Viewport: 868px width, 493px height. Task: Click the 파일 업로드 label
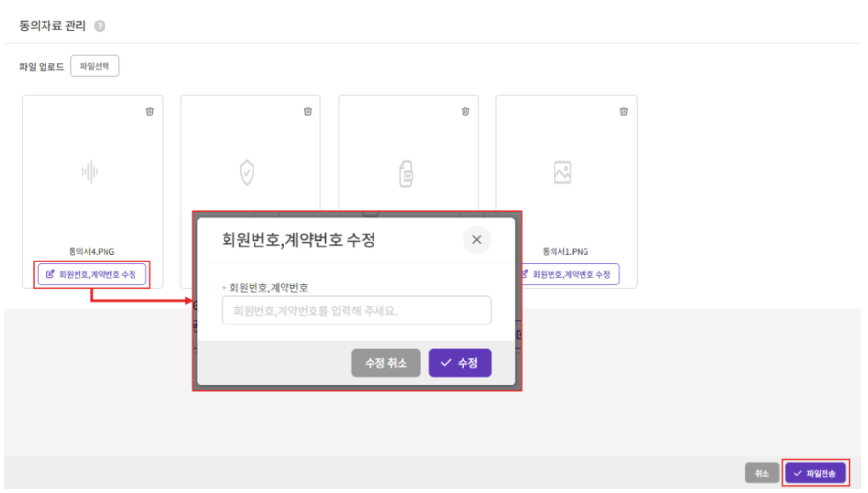[x=42, y=67]
